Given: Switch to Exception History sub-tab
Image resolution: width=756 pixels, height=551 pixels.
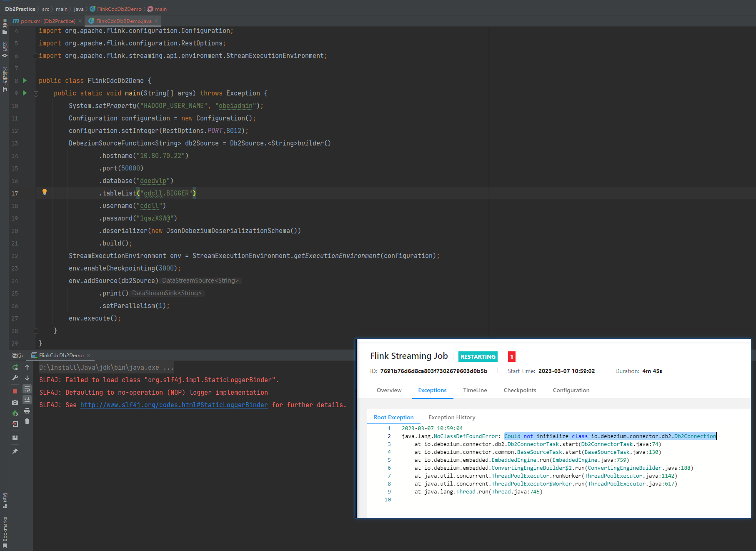Looking at the screenshot, I should click(452, 417).
